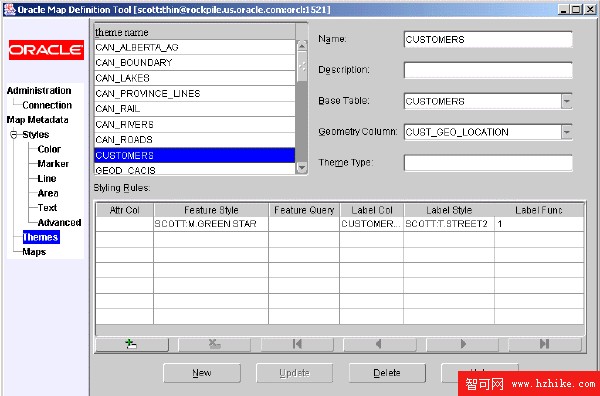Click the Delete button
This screenshot has height=396, width=600.
pos(387,373)
